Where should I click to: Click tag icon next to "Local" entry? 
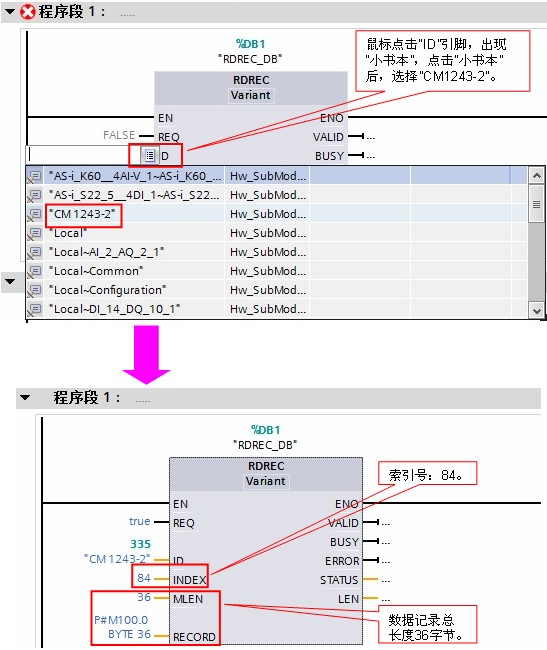(x=35, y=233)
